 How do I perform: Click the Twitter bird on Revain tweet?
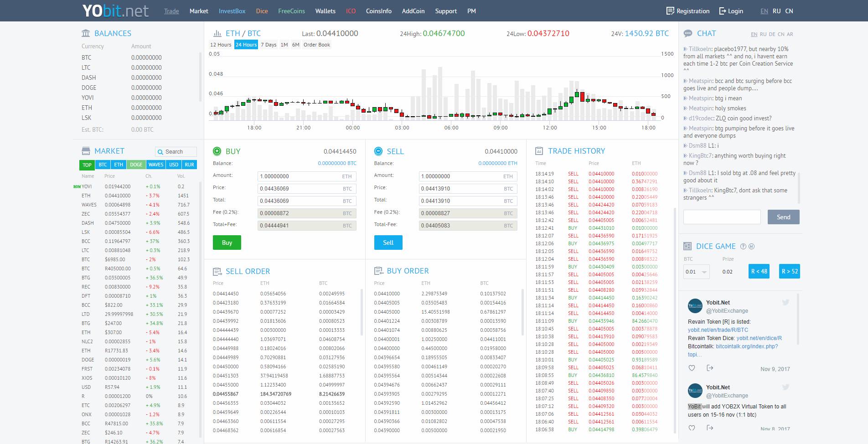[x=785, y=302]
